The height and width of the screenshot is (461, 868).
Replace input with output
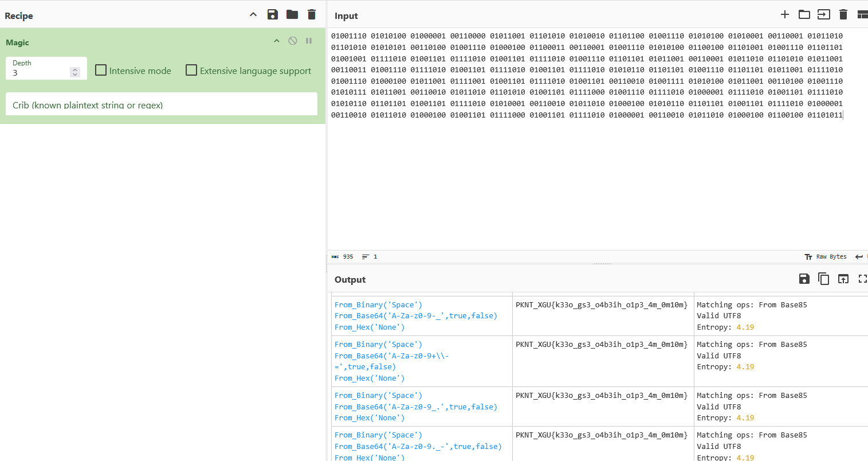pyautogui.click(x=843, y=279)
